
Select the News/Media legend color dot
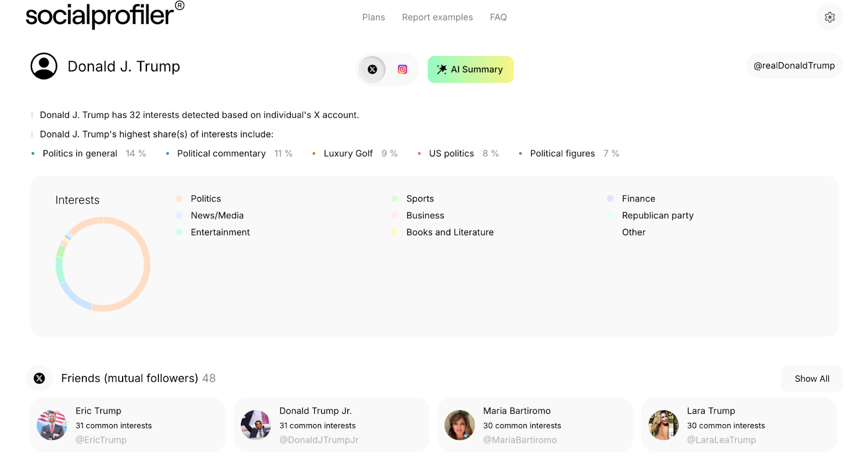point(179,216)
